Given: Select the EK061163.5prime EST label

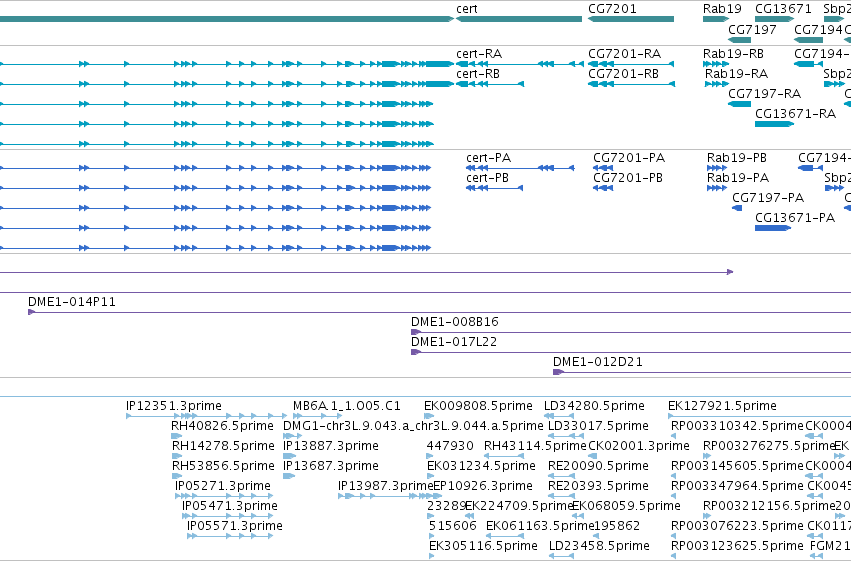Looking at the screenshot, I should click(x=540, y=526).
